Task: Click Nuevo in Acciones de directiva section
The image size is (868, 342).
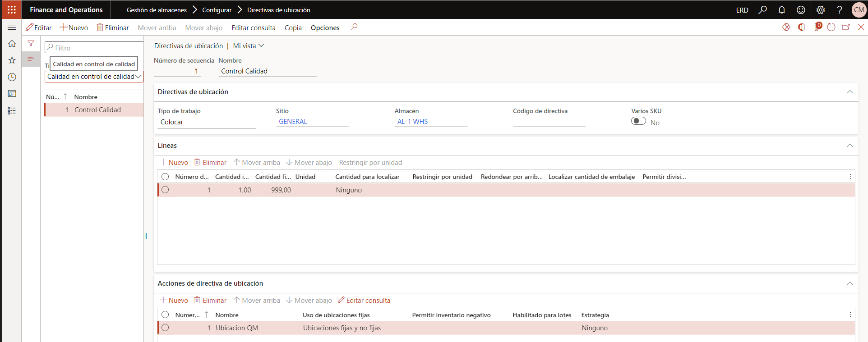Action: [x=174, y=301]
